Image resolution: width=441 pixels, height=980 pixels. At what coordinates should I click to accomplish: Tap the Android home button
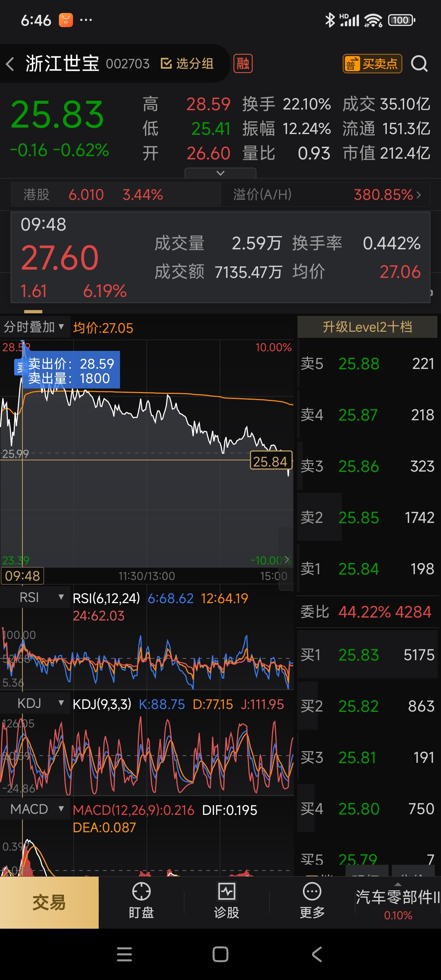(220, 954)
